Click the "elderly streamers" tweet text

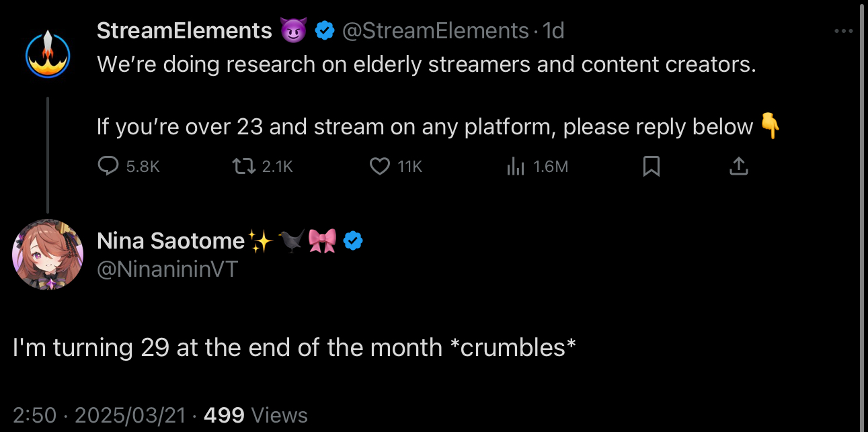point(426,64)
